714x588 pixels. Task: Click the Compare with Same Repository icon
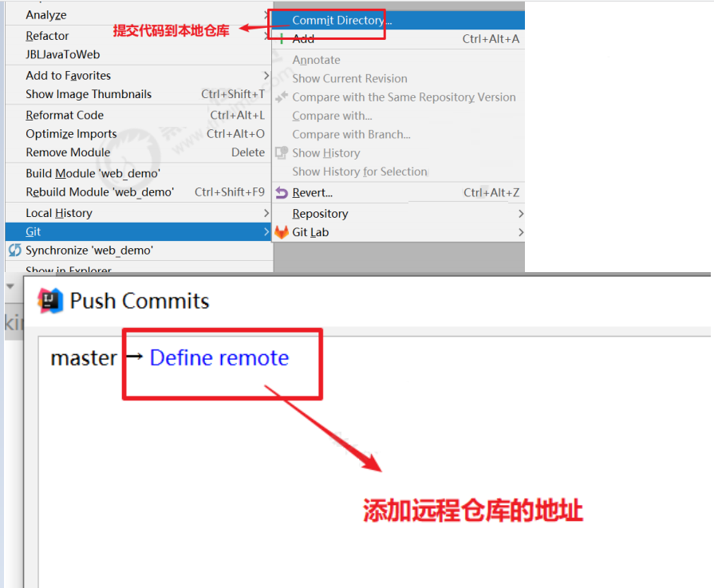tap(282, 97)
